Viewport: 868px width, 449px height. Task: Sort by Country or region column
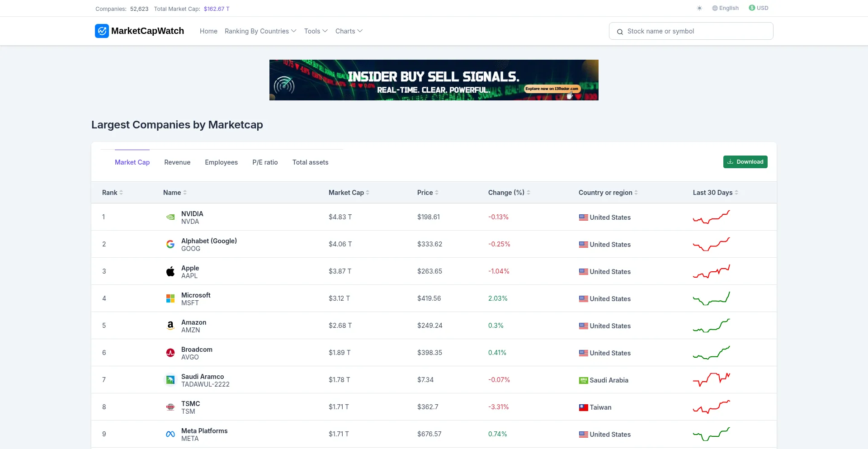[x=608, y=193]
